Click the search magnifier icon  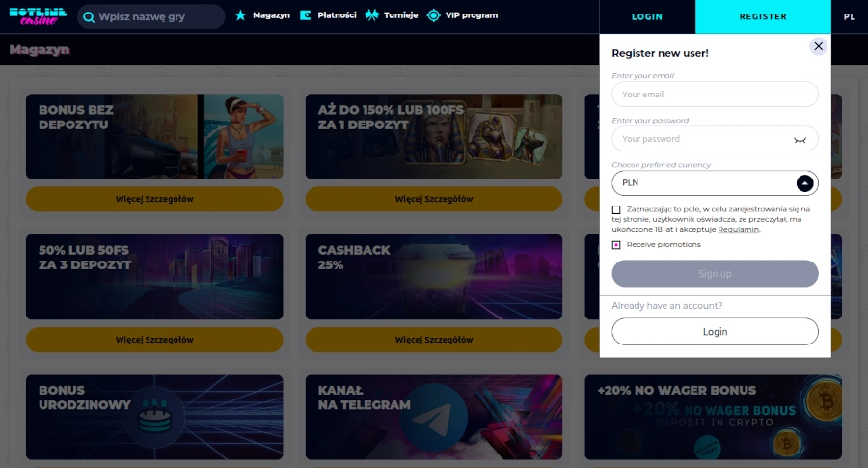(x=89, y=17)
